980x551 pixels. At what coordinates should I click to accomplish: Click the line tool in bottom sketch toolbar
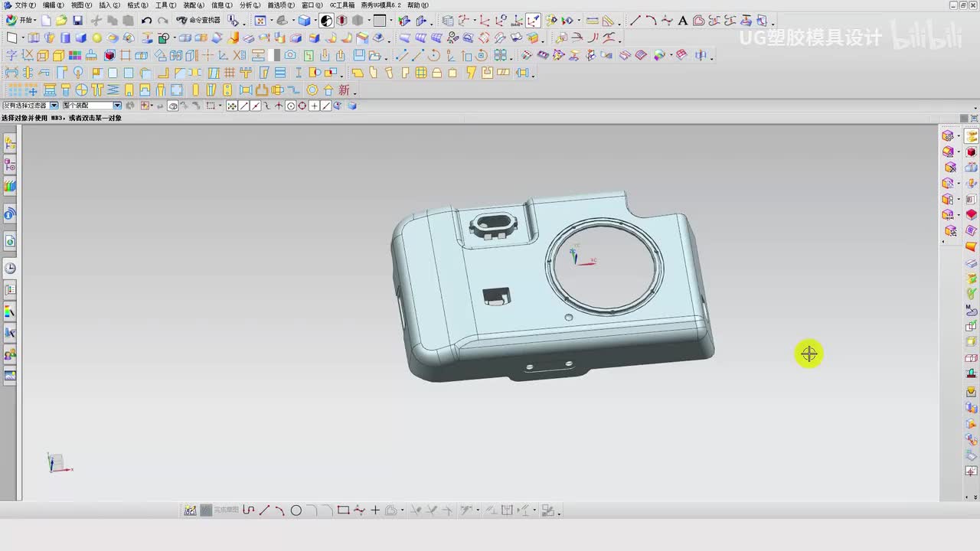(x=264, y=510)
